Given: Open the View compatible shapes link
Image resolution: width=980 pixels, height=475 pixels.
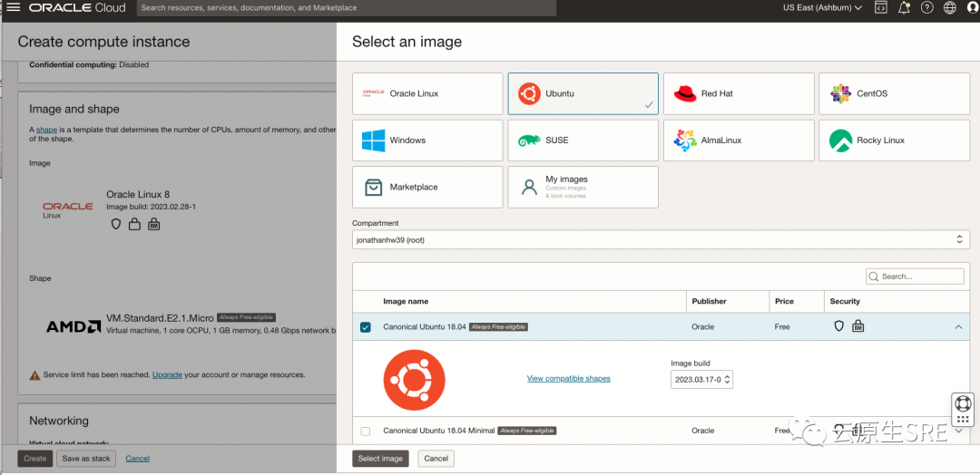Looking at the screenshot, I should click(x=569, y=378).
